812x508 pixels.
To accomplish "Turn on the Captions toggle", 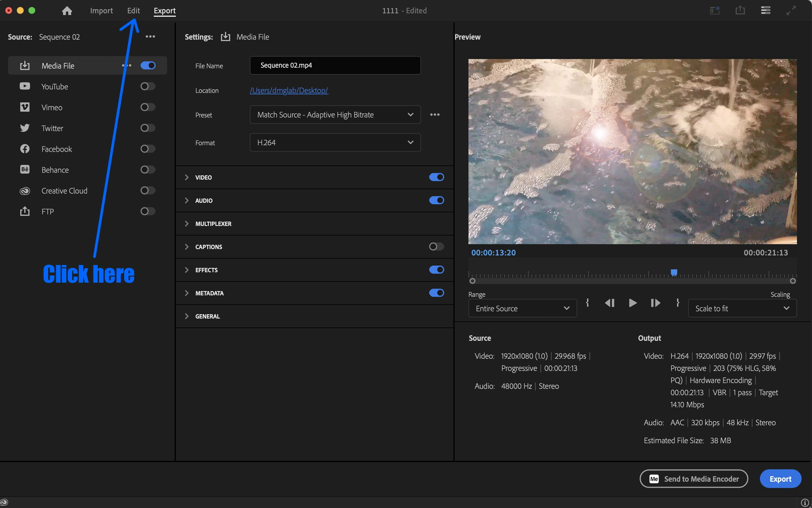I will tap(436, 246).
